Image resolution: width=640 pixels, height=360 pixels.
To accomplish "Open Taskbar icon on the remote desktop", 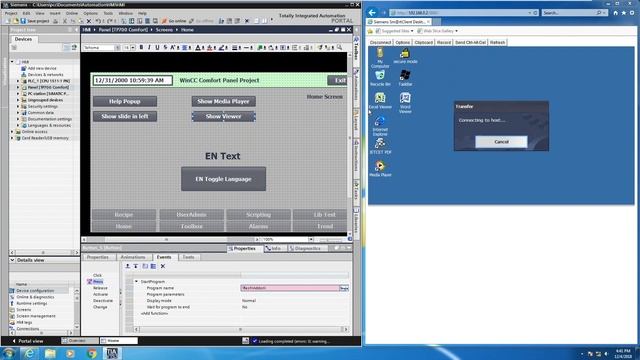I will point(405,78).
